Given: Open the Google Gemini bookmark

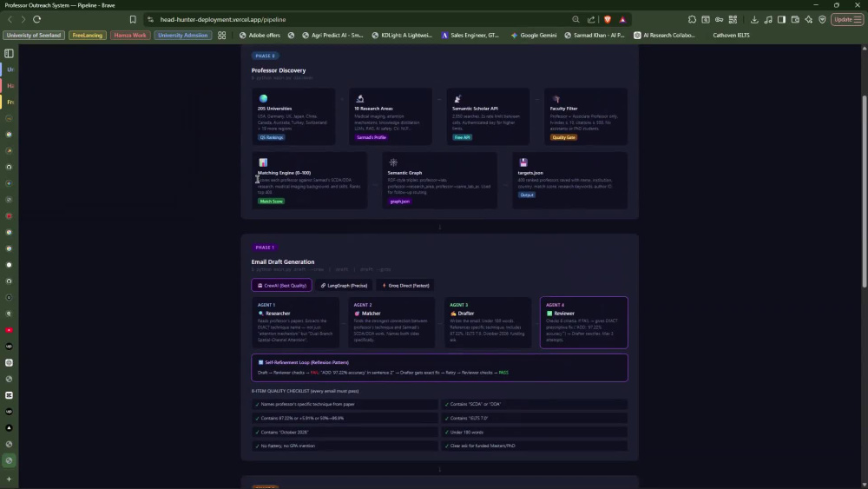Looking at the screenshot, I should pyautogui.click(x=534, y=35).
